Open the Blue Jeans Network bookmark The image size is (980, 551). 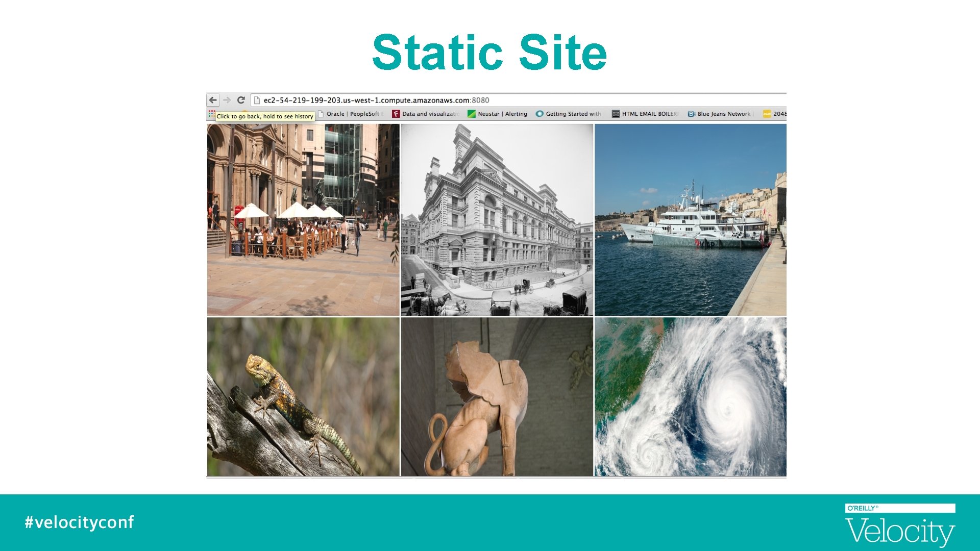point(723,114)
